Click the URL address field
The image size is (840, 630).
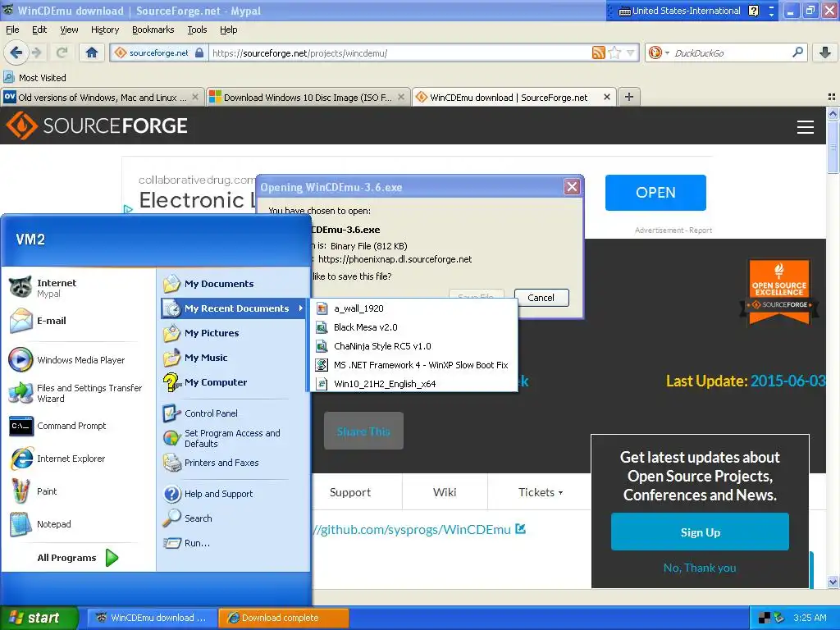point(399,52)
